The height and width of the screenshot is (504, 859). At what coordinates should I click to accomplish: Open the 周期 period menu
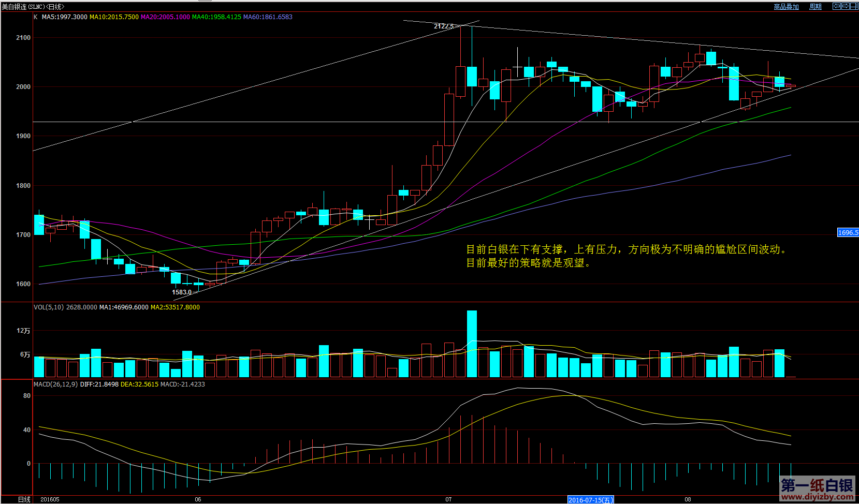point(816,7)
